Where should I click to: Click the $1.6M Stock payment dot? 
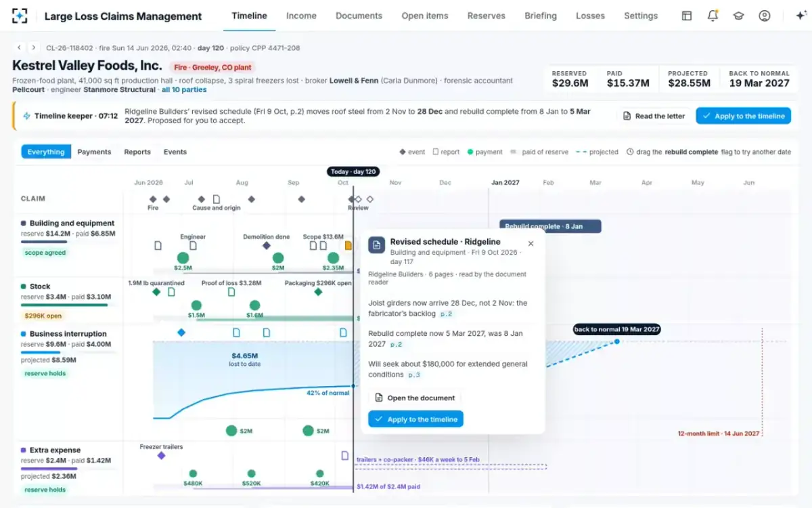pos(254,305)
